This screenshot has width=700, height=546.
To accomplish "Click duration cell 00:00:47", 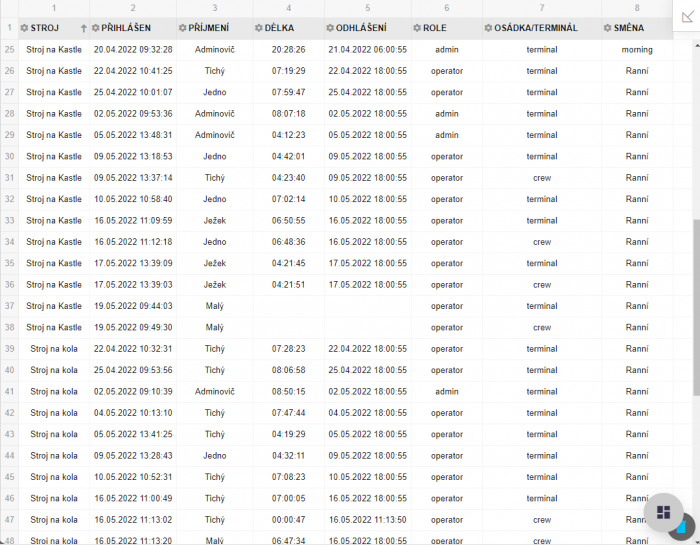I will click(288, 520).
